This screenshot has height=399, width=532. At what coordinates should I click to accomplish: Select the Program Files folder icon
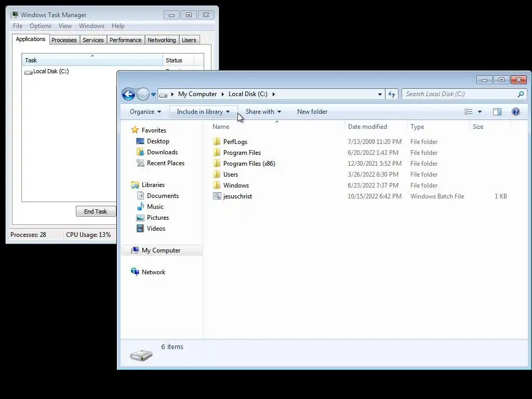(x=217, y=152)
